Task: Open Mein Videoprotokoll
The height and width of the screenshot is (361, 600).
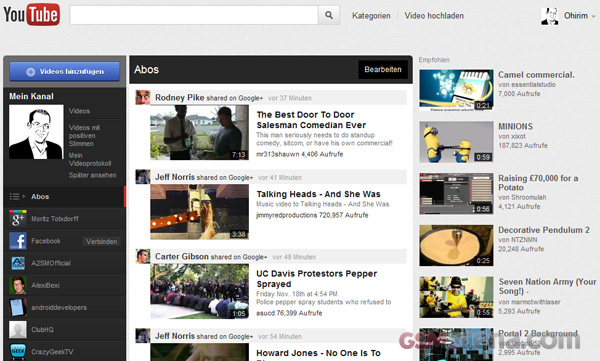Action: pyautogui.click(x=90, y=159)
